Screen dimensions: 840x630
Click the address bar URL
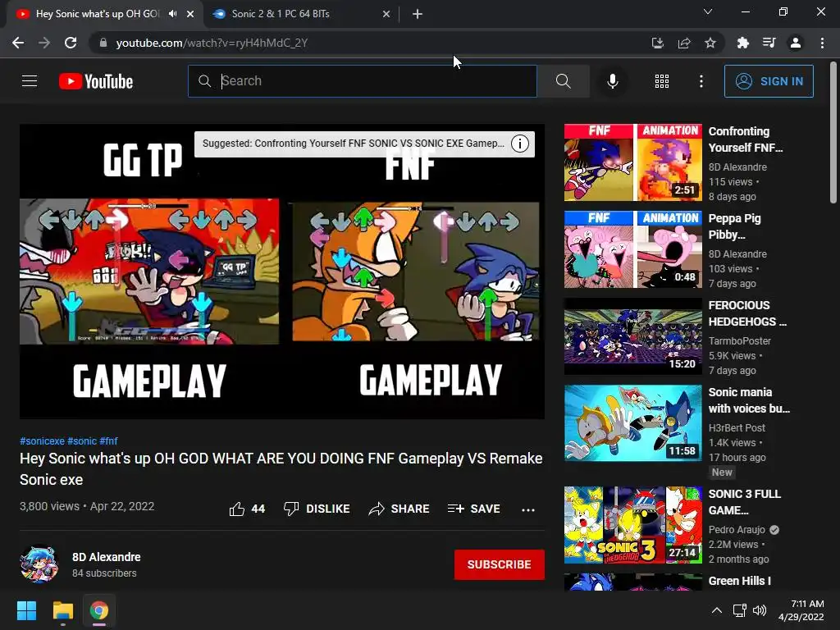click(212, 43)
